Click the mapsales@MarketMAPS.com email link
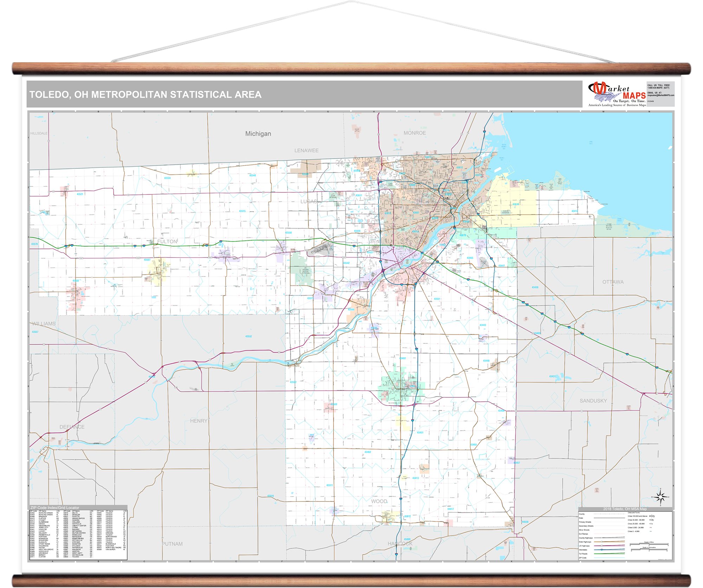This screenshot has width=703, height=588. pyautogui.click(x=661, y=95)
